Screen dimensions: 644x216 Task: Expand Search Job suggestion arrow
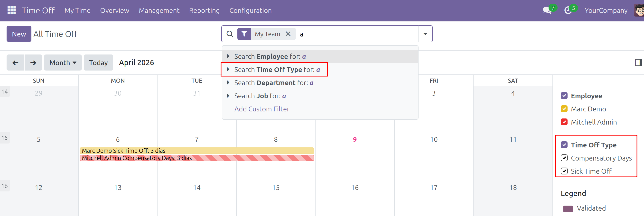(x=228, y=96)
